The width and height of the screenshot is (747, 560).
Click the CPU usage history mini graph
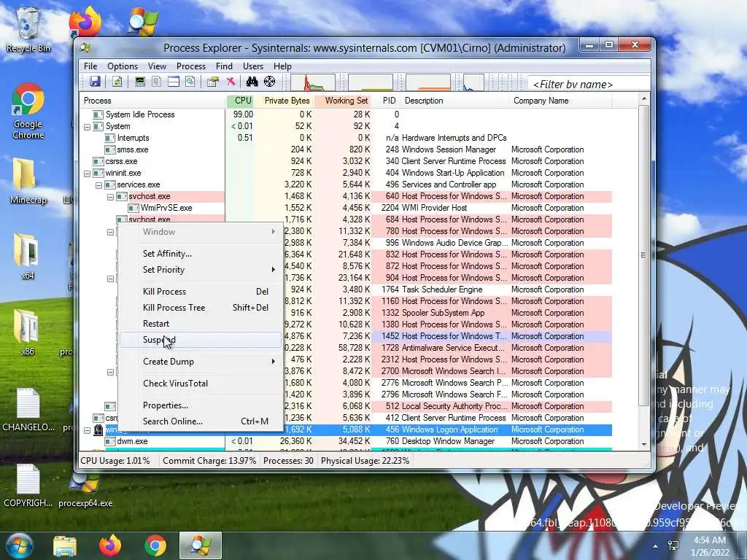(313, 83)
